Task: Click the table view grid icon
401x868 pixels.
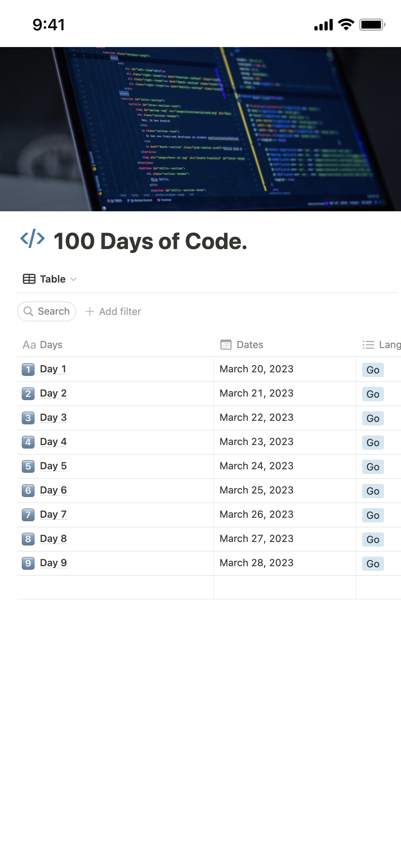Action: click(x=29, y=279)
